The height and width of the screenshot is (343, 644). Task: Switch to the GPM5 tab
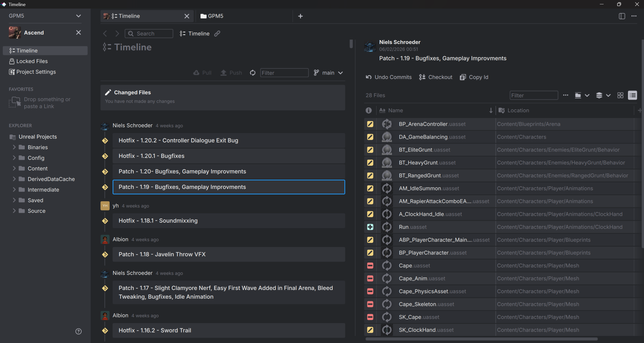pos(215,16)
